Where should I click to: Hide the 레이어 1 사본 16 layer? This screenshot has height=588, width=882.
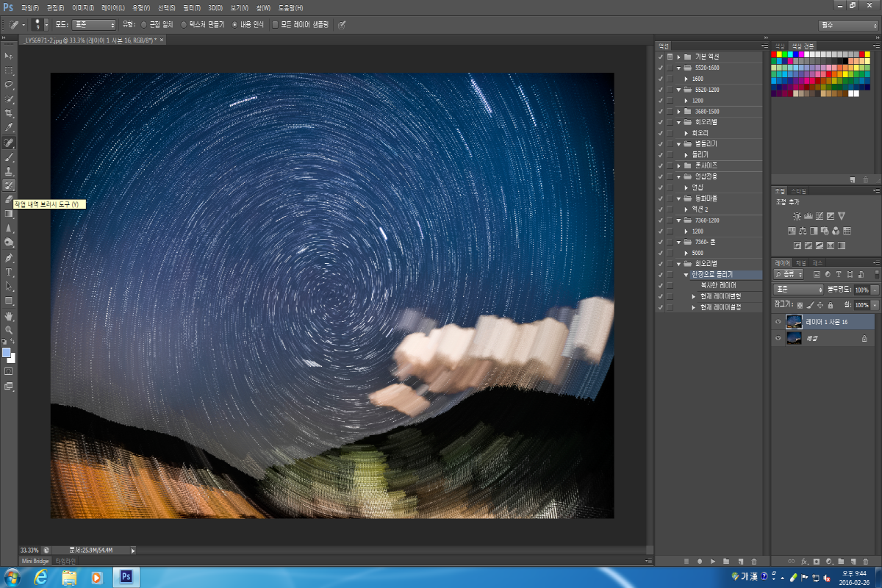coord(778,321)
